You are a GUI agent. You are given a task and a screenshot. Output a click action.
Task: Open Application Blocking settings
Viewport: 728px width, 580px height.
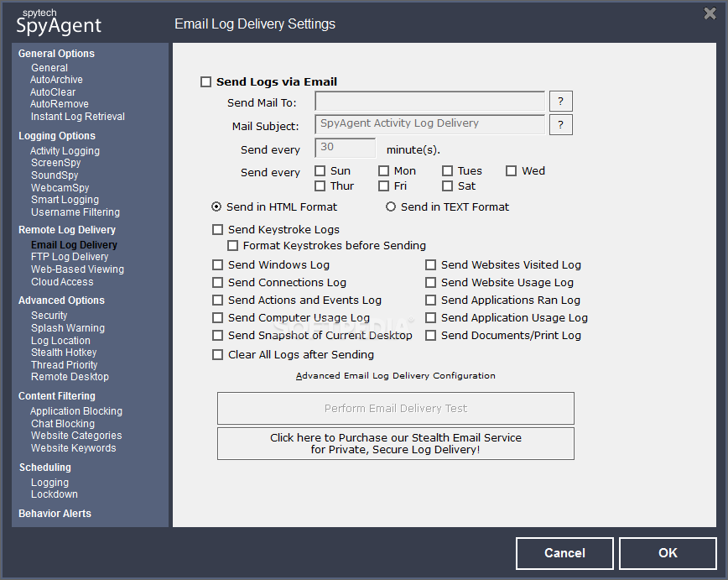point(76,411)
